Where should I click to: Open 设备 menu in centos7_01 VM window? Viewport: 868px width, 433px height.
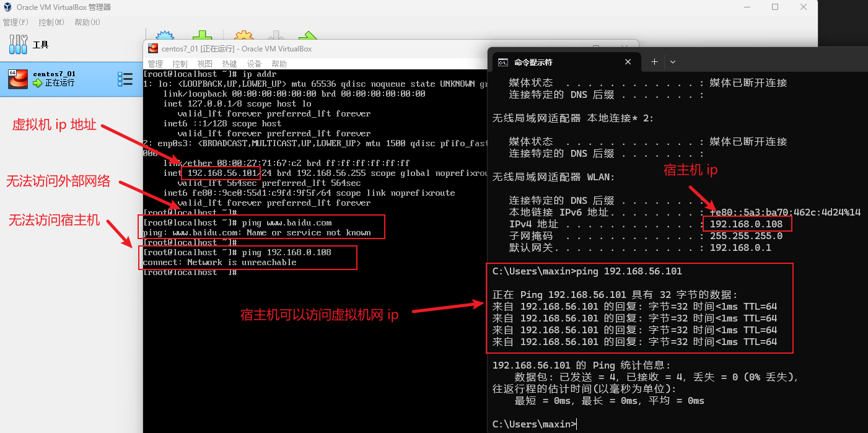tap(254, 64)
